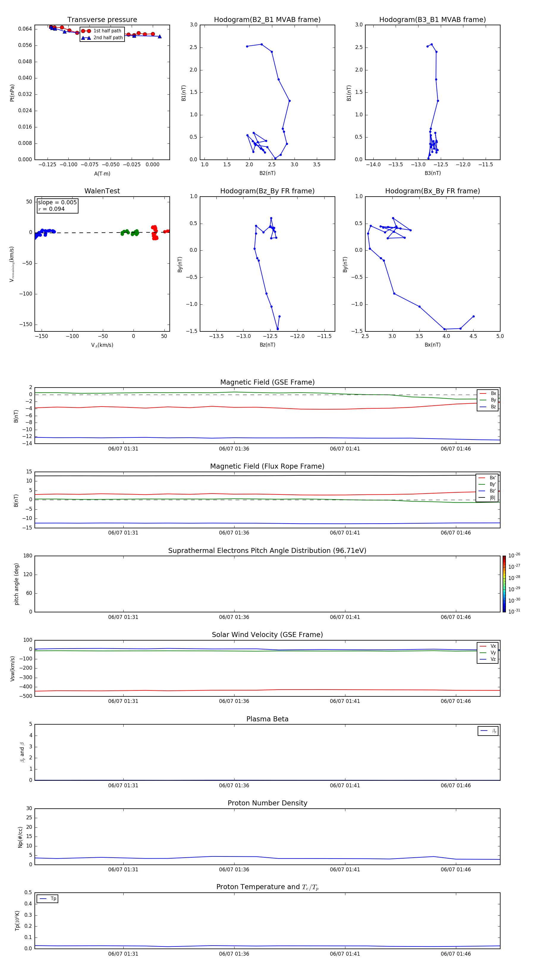Click the 'Hodogram(Bz_By FR frame)' title
This screenshot has width=535, height=980.
tap(267, 191)
